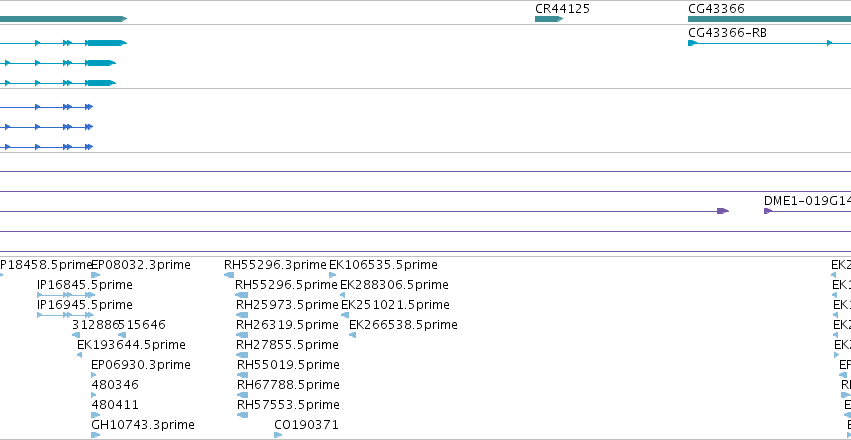Select the 480346 feature arrow
The height and width of the screenshot is (440, 851).
point(94,395)
